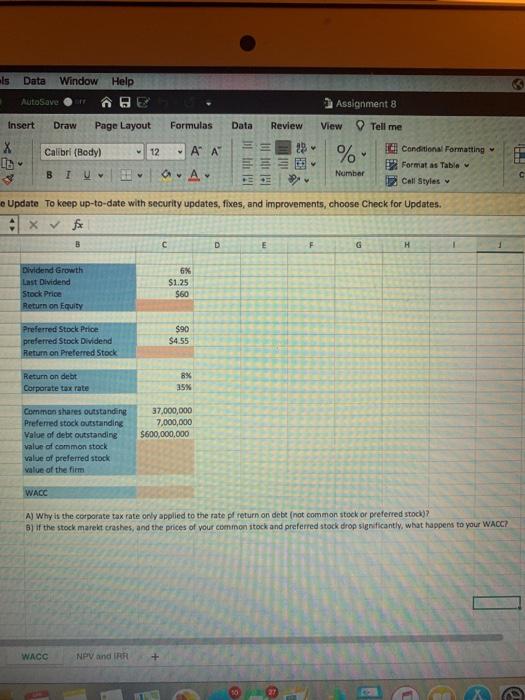This screenshot has width=525, height=700.
Task: Click the name box stepper arrows
Action: click(12, 225)
